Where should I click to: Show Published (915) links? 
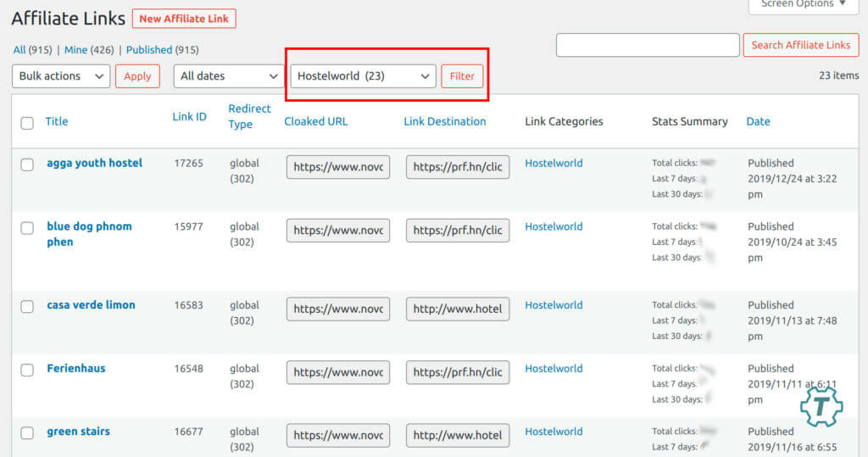[x=162, y=50]
